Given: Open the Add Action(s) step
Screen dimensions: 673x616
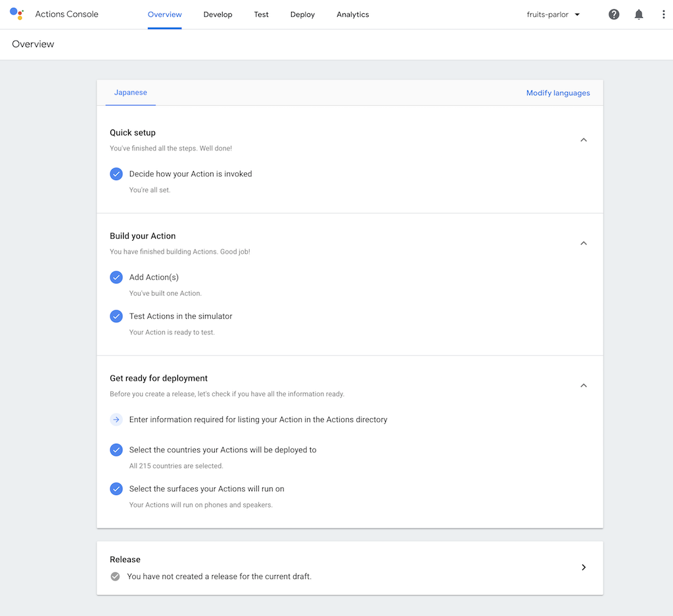Looking at the screenshot, I should click(x=154, y=277).
